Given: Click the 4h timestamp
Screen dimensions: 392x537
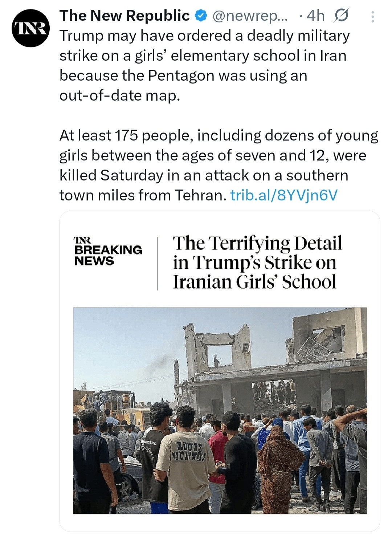Looking at the screenshot, I should pyautogui.click(x=315, y=16).
